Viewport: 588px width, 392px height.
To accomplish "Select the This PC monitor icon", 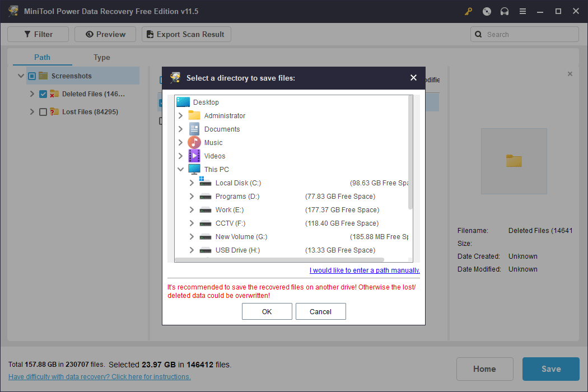I will (x=194, y=169).
